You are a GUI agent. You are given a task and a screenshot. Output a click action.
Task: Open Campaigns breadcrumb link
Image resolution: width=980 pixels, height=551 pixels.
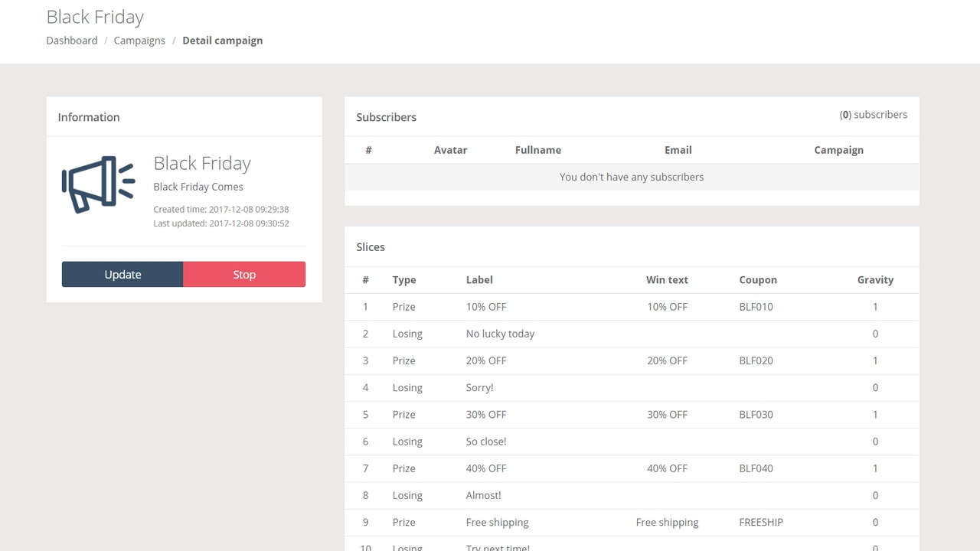coord(139,41)
